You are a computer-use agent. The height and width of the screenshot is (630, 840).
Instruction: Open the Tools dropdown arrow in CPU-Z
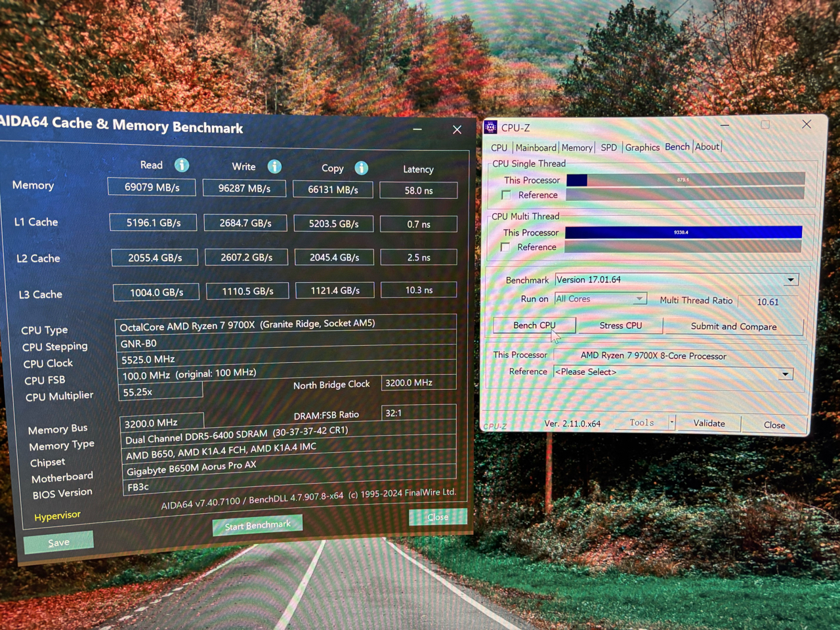click(x=672, y=422)
